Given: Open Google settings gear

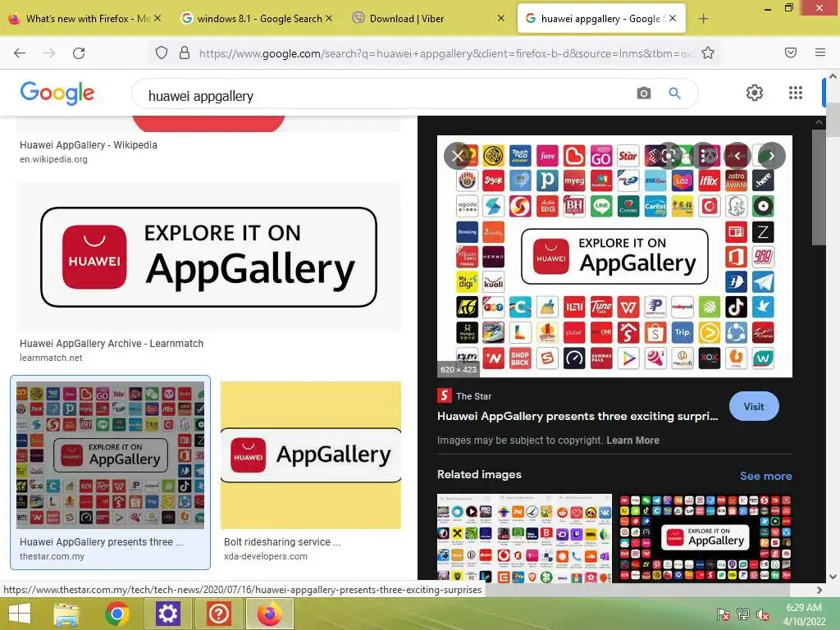Looking at the screenshot, I should 755,93.
